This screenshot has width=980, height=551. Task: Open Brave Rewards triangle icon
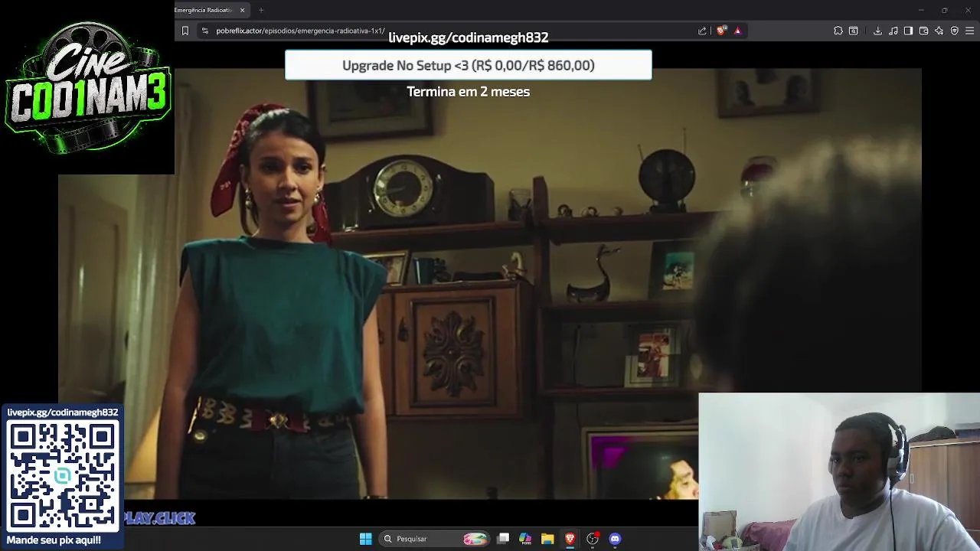(737, 31)
